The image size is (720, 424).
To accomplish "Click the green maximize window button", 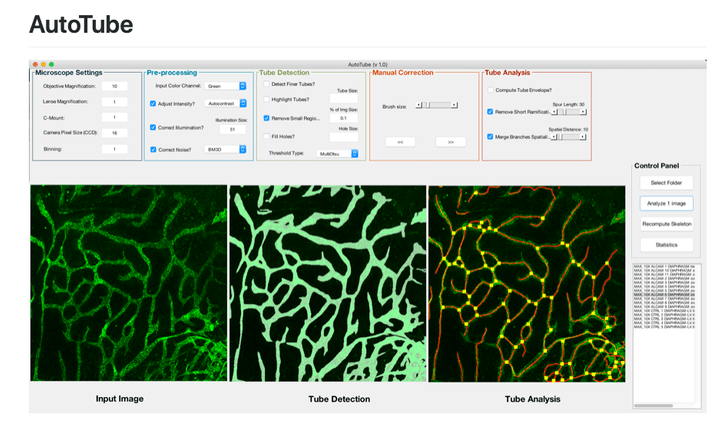I will pyautogui.click(x=51, y=64).
